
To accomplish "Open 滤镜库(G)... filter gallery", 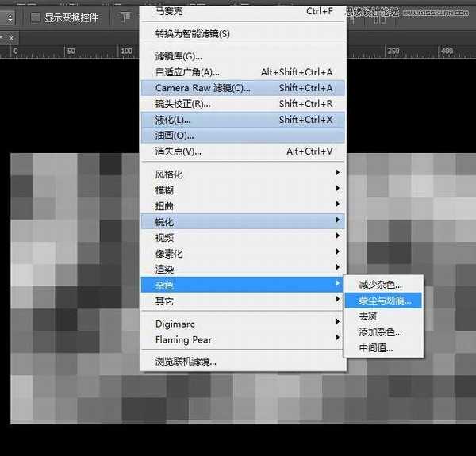I will [178, 56].
